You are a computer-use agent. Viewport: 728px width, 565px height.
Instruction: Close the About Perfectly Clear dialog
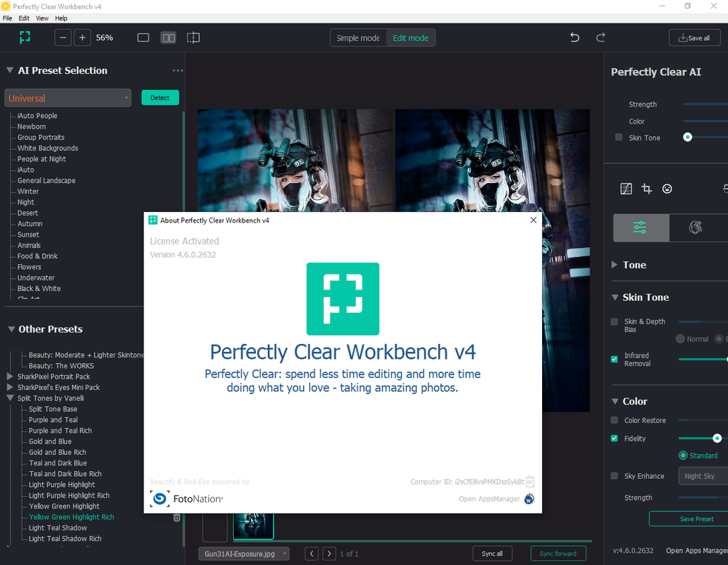coord(534,220)
